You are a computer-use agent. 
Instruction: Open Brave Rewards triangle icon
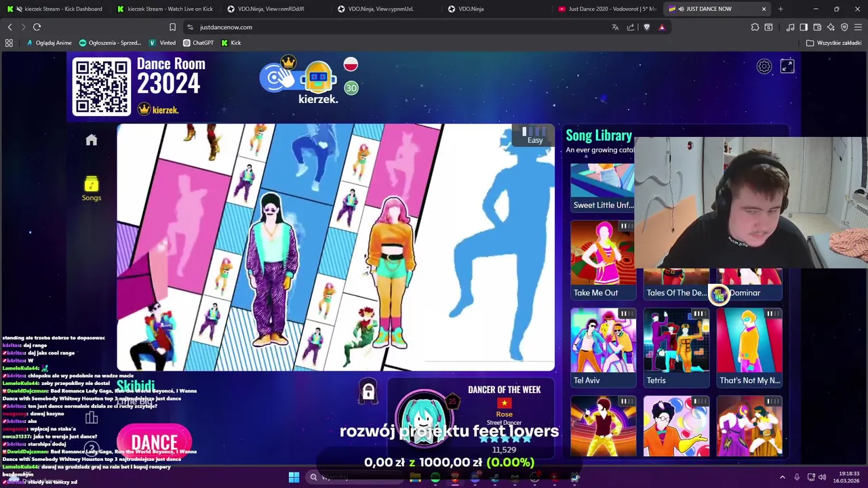pyautogui.click(x=662, y=27)
